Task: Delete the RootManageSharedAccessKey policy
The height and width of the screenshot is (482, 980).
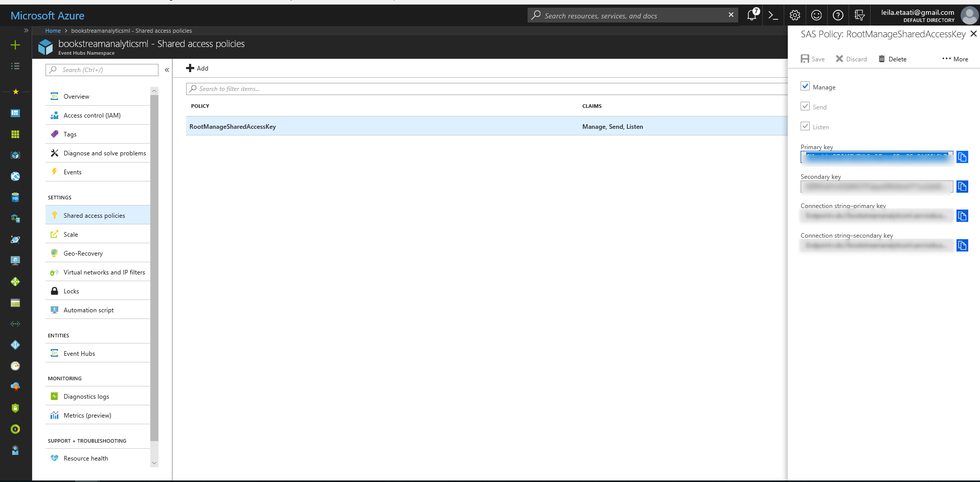Action: click(892, 58)
